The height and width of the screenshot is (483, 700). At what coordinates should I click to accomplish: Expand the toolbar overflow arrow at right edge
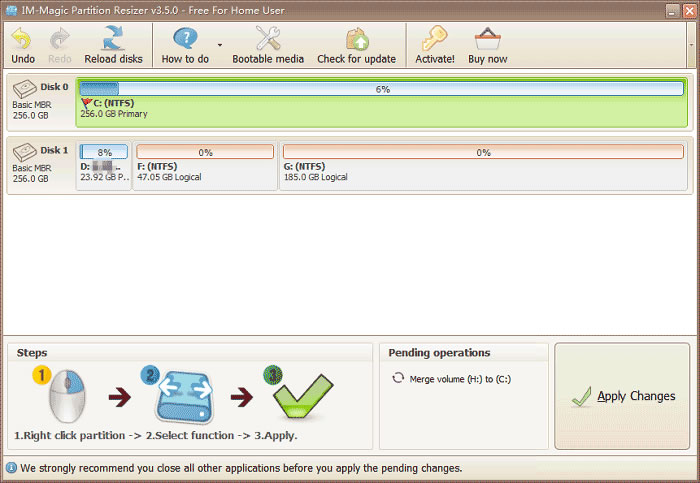tap(691, 45)
